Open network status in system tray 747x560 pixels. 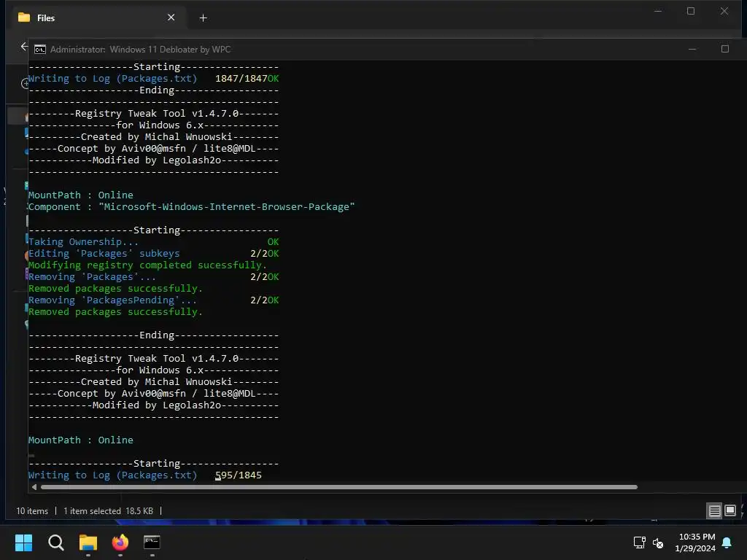[639, 542]
